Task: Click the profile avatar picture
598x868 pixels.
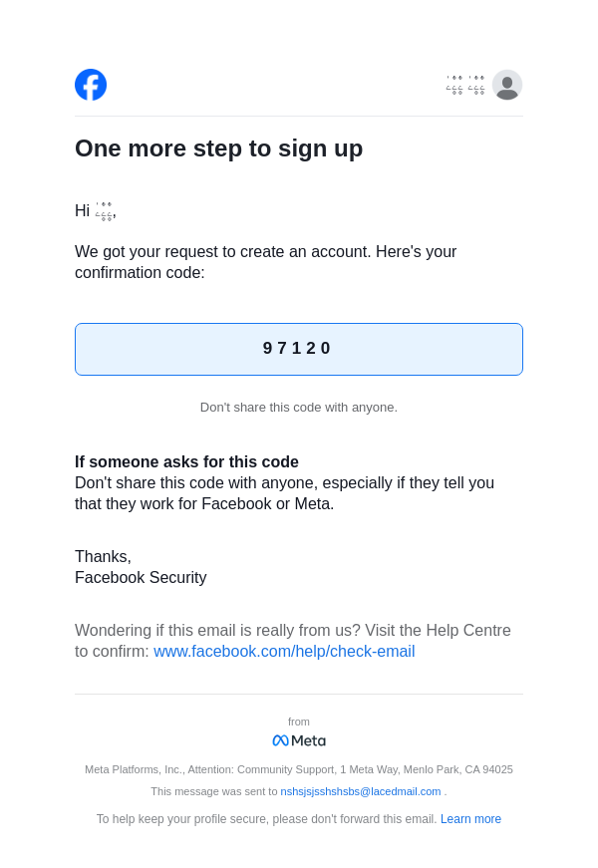Action: 506,85
